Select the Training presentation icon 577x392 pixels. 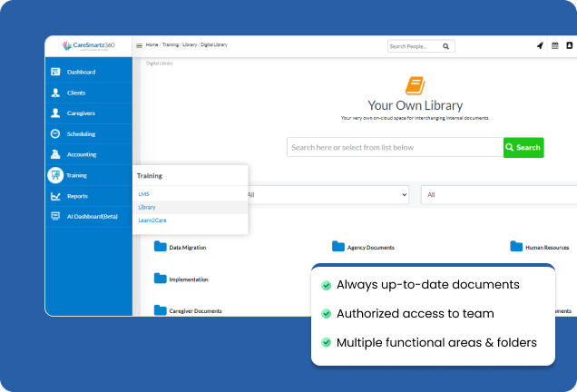click(x=55, y=175)
